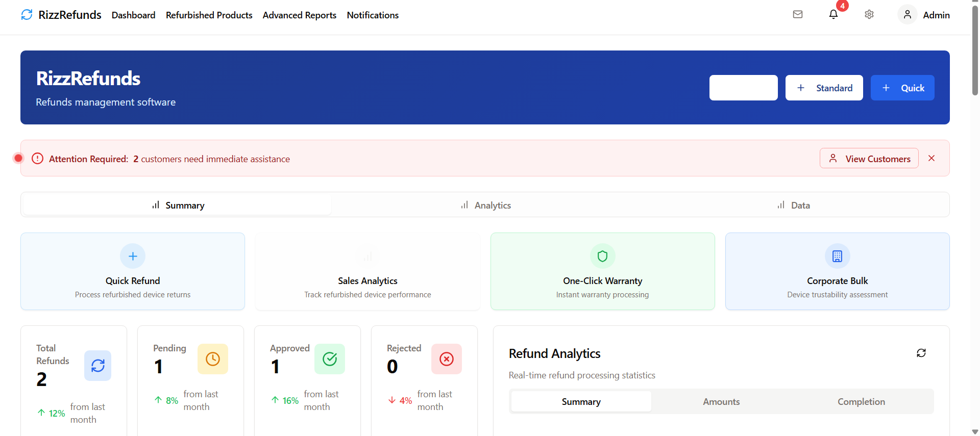
Task: Click the Quick Refund plus icon
Action: (x=133, y=256)
